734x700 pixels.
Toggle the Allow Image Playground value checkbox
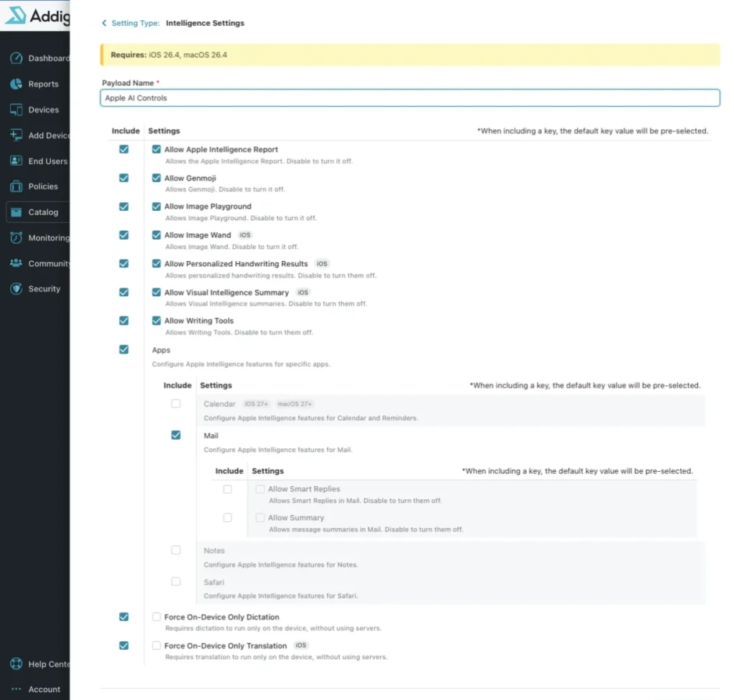(x=156, y=206)
